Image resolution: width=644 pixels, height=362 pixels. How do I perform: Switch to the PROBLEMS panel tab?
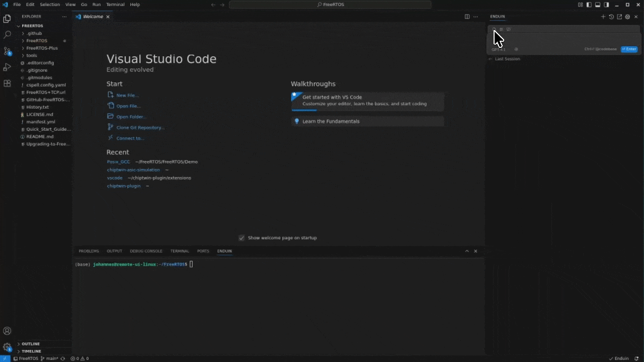[x=89, y=251]
